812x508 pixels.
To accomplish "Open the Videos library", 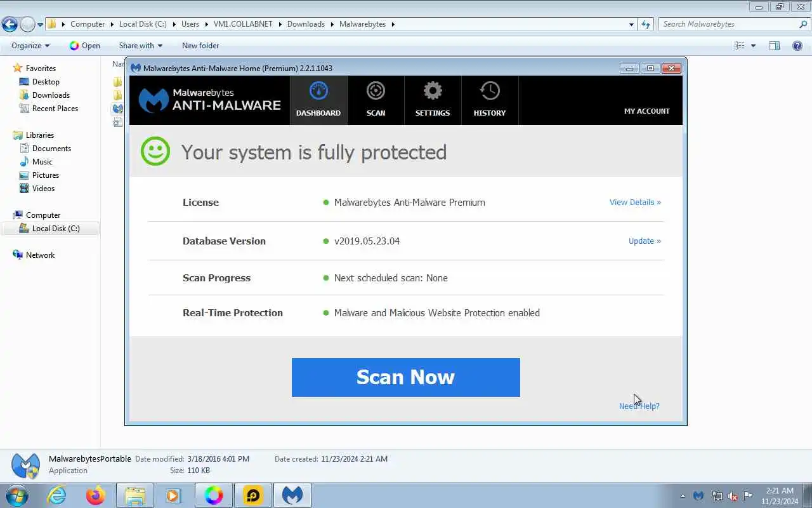I will pyautogui.click(x=43, y=189).
